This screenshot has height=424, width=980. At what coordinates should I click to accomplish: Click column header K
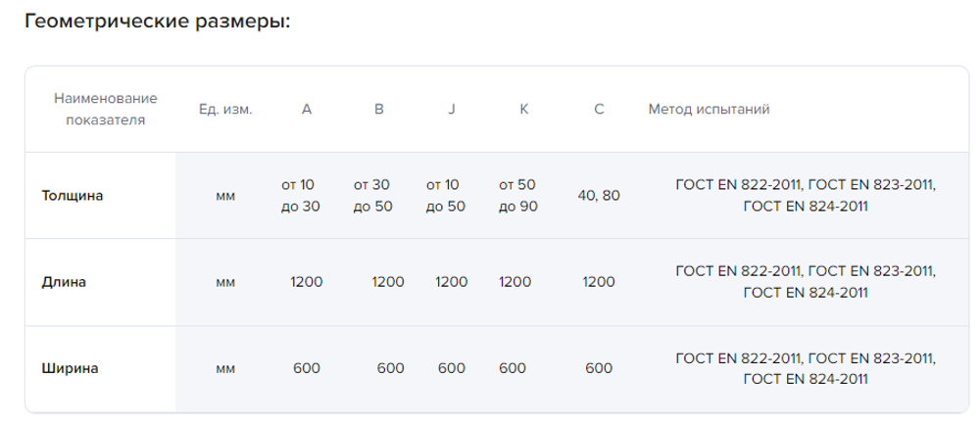click(x=524, y=110)
